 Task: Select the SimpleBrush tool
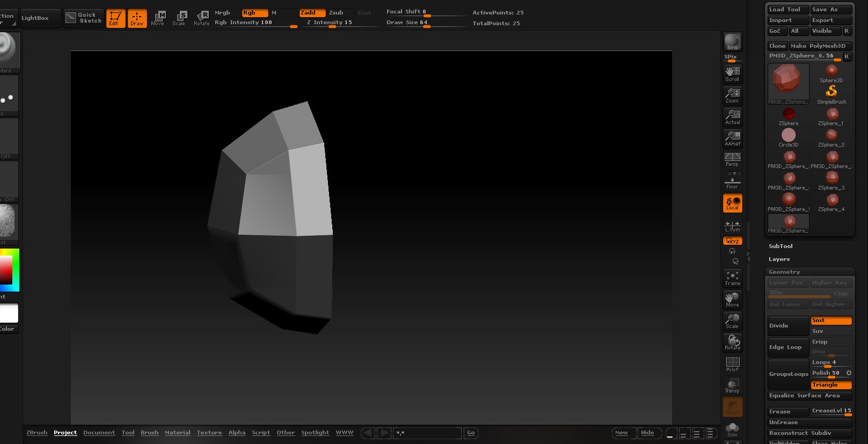tap(831, 94)
